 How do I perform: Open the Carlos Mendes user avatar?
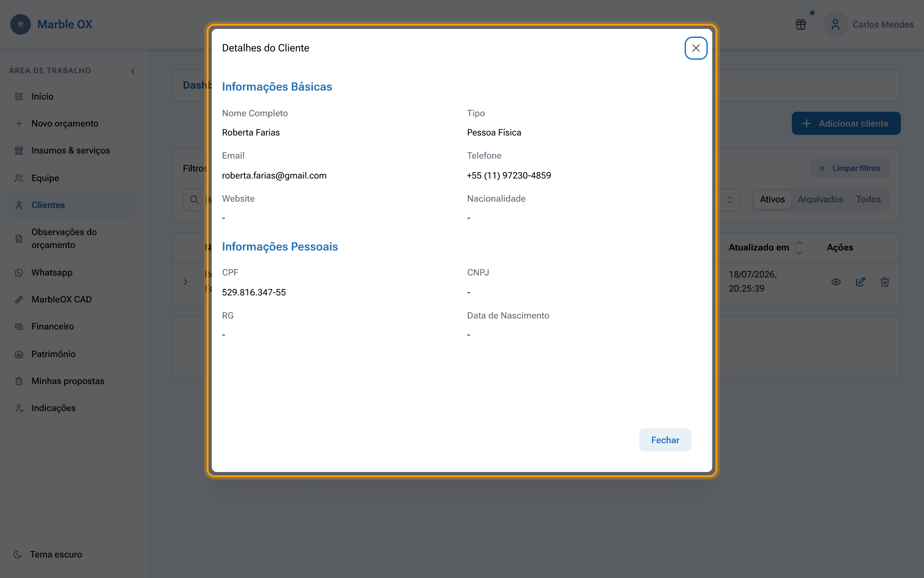pyautogui.click(x=835, y=24)
